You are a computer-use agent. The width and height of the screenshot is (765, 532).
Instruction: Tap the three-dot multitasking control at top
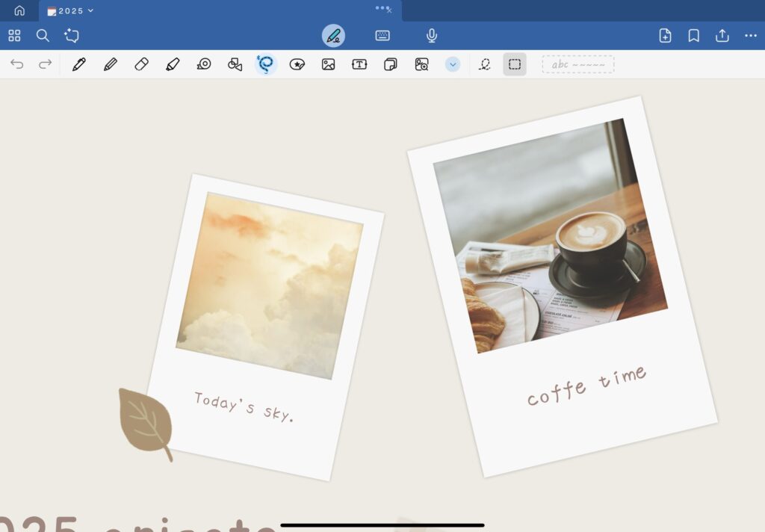(x=382, y=7)
